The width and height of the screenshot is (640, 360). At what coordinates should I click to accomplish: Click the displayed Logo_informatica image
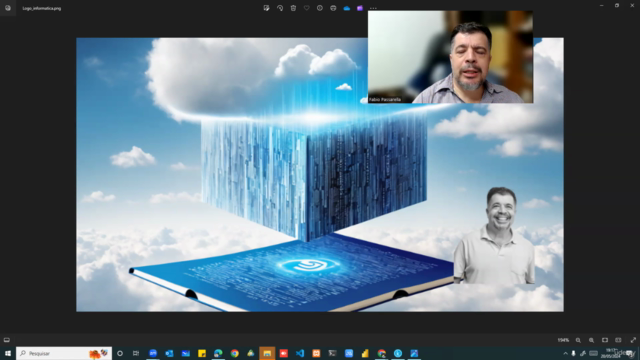(x=320, y=175)
